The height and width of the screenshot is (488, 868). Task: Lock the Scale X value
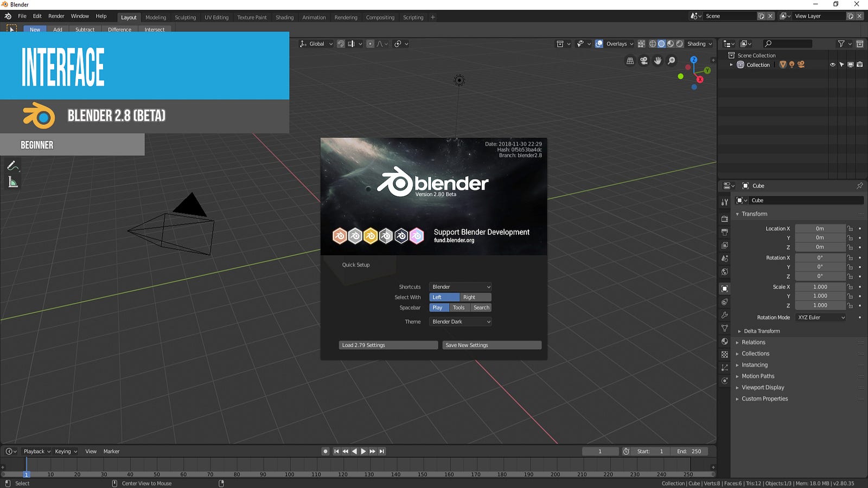click(x=850, y=287)
